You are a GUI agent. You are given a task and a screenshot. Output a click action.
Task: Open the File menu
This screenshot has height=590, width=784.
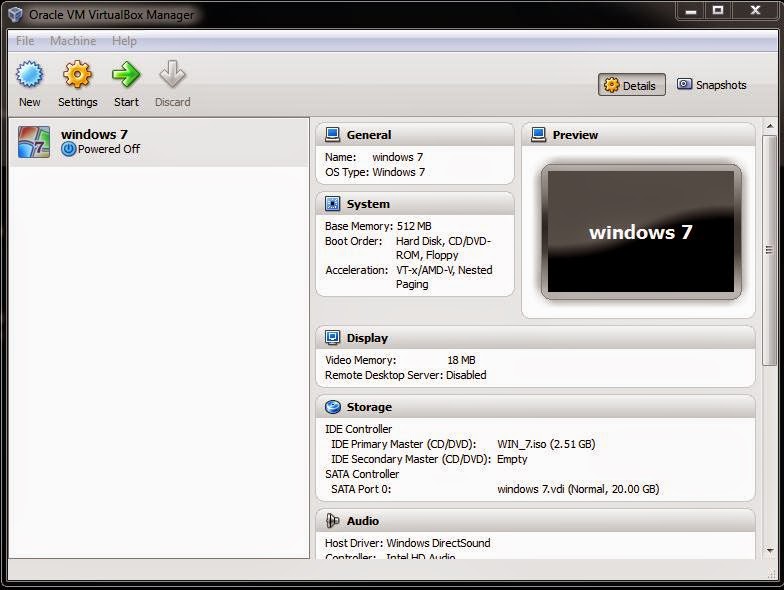[x=25, y=40]
